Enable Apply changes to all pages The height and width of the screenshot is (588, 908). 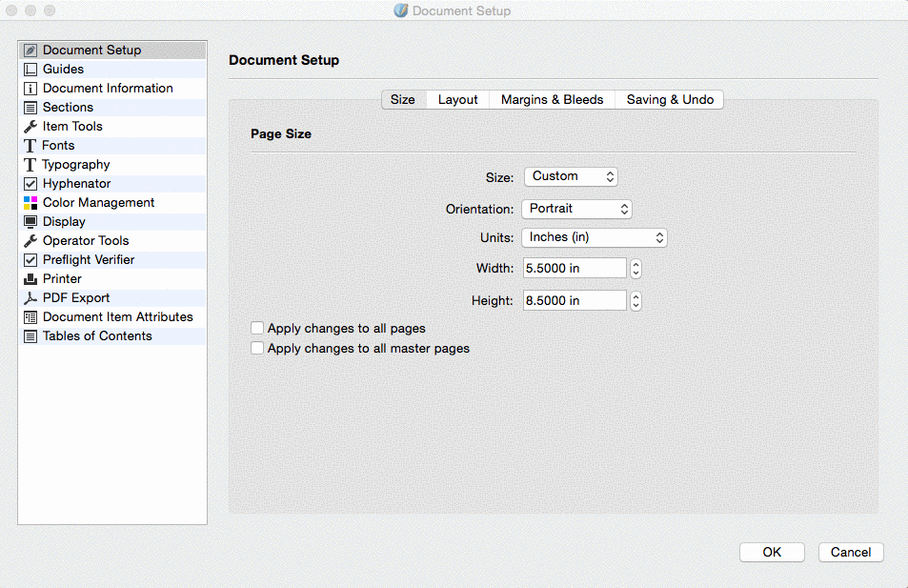(257, 328)
